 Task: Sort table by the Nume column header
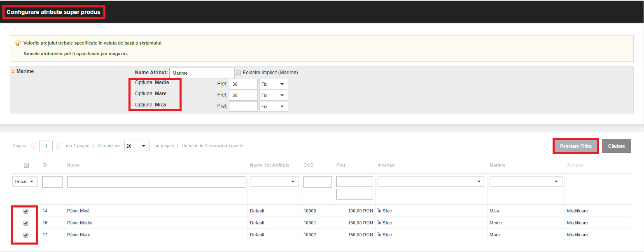coord(73,165)
